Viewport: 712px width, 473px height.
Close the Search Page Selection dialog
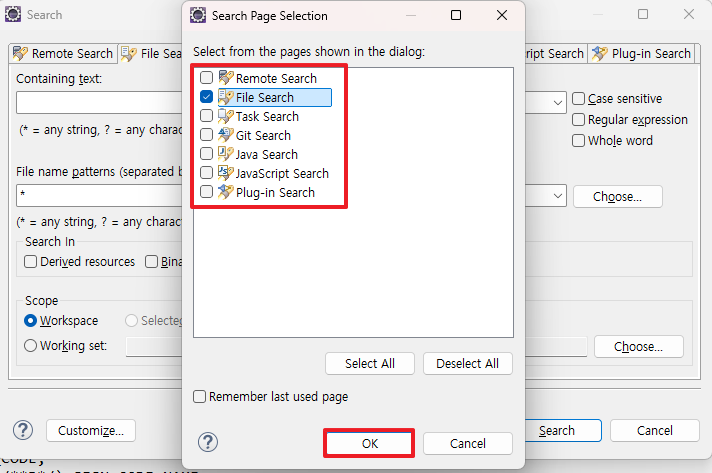[x=502, y=15]
